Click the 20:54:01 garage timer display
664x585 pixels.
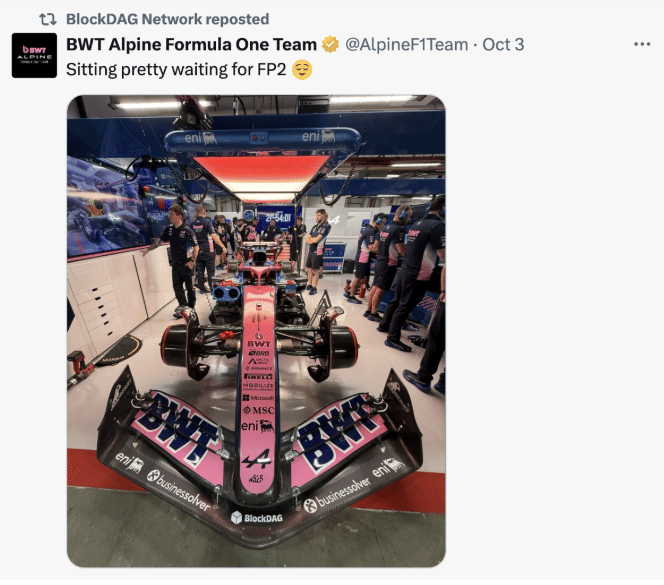click(x=278, y=218)
